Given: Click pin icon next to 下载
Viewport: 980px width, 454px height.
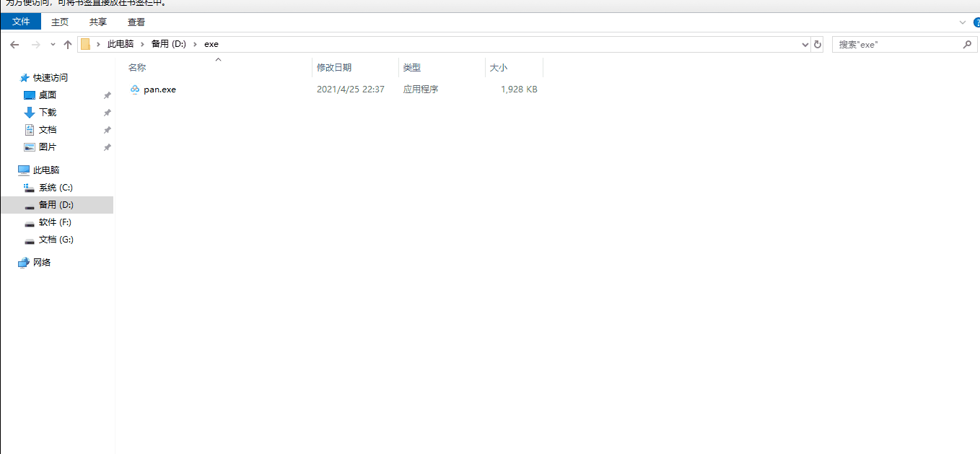Looking at the screenshot, I should [107, 113].
